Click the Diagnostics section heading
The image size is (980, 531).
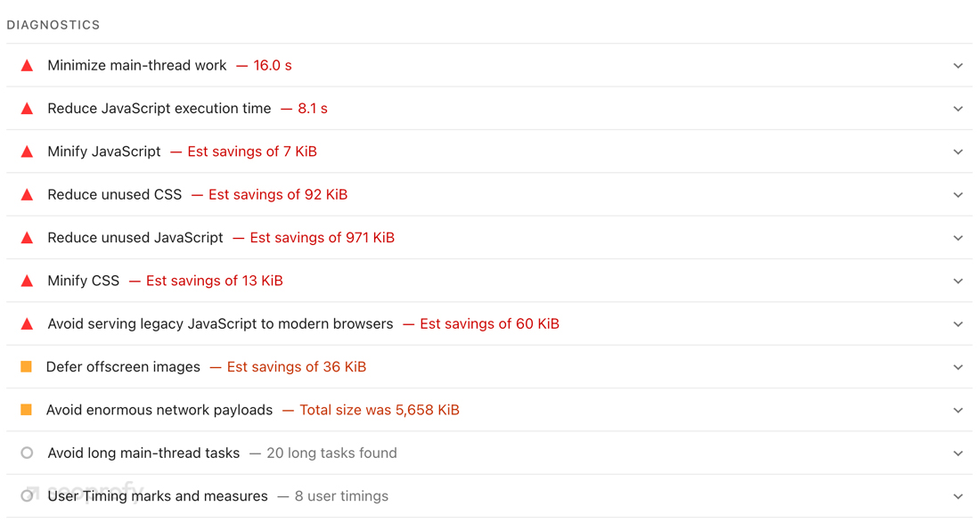53,25
